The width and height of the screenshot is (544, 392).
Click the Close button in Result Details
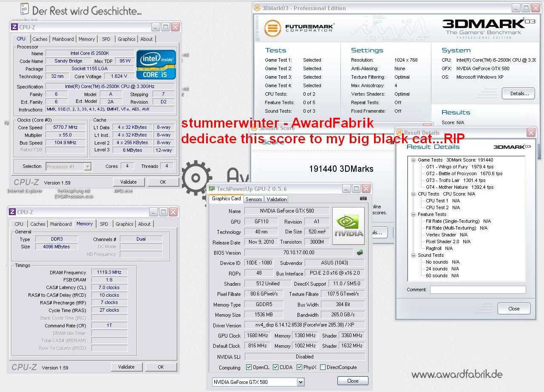pos(514,309)
